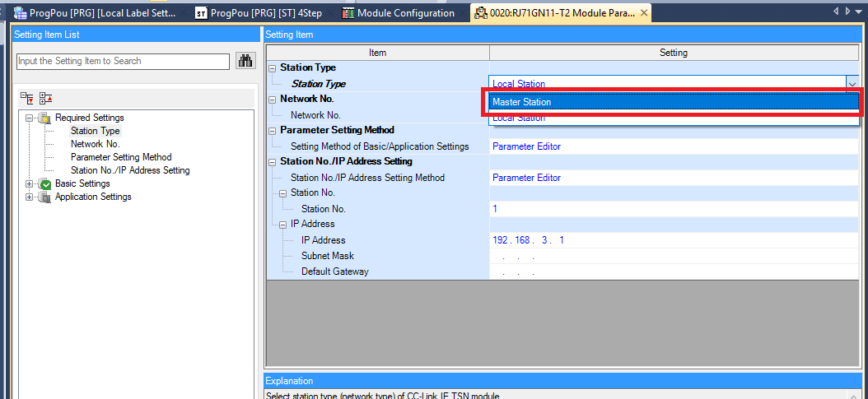Expand Basic Settings tree node
The height and width of the screenshot is (399, 868).
point(30,183)
